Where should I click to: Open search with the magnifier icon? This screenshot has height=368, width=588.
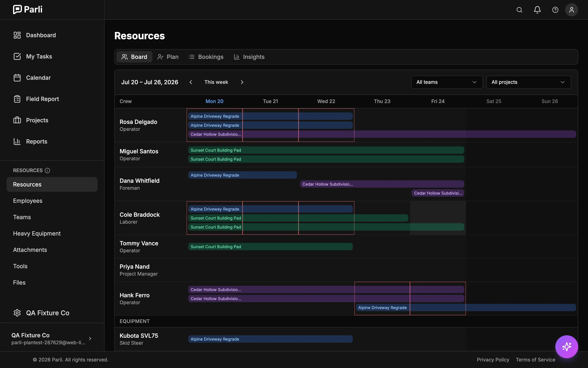point(519,10)
